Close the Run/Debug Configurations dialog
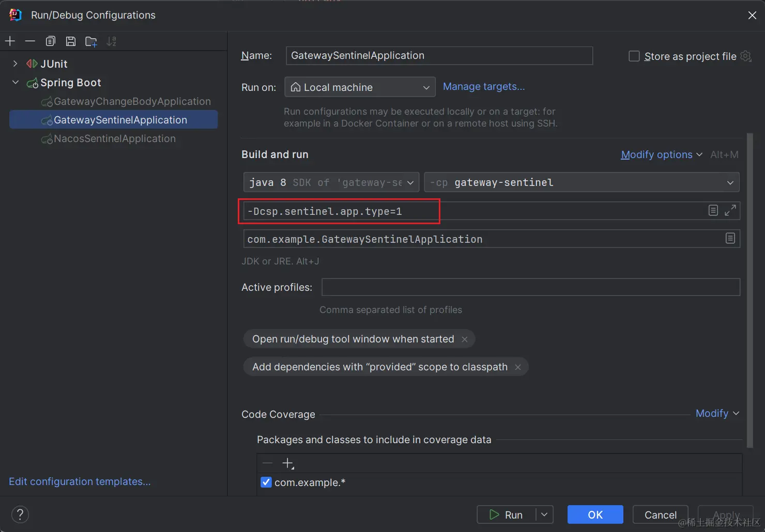765x532 pixels. pyautogui.click(x=752, y=15)
